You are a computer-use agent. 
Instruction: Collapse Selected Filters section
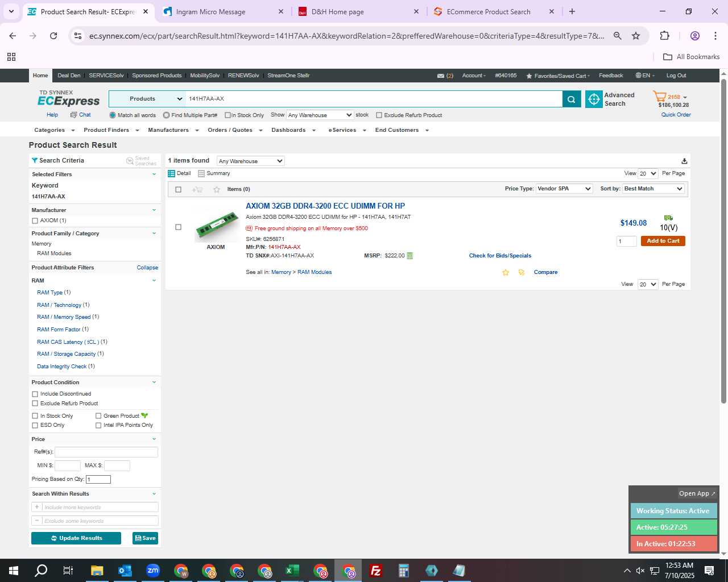pos(154,174)
